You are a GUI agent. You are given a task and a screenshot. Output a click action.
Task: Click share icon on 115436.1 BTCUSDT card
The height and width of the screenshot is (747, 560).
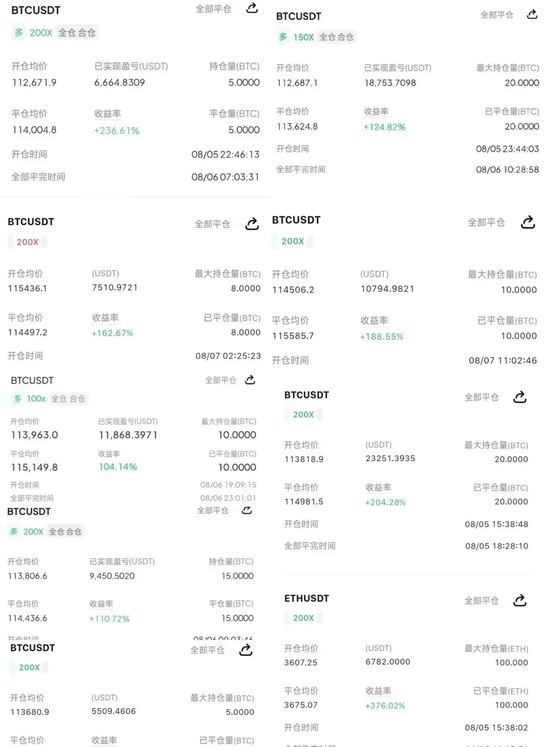click(x=252, y=224)
